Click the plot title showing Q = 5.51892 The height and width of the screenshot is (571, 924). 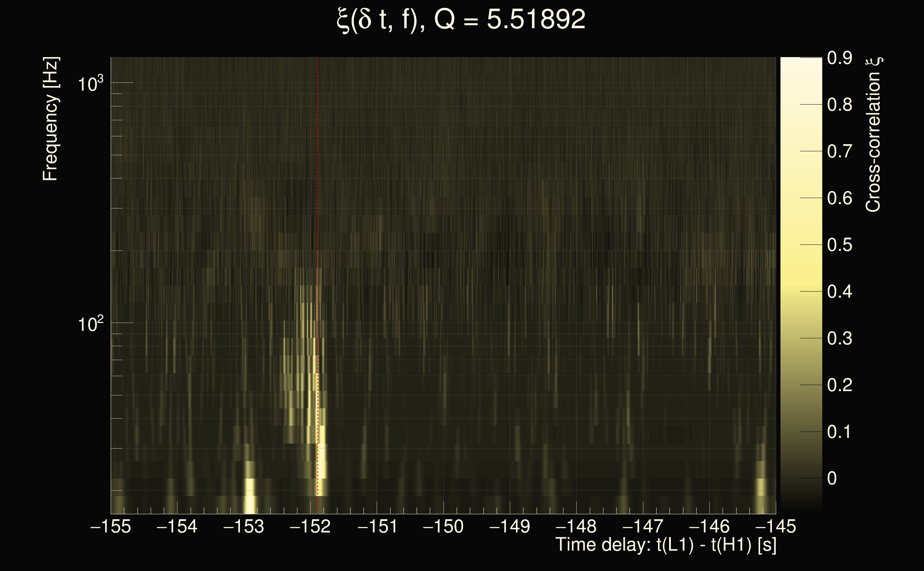461,20
